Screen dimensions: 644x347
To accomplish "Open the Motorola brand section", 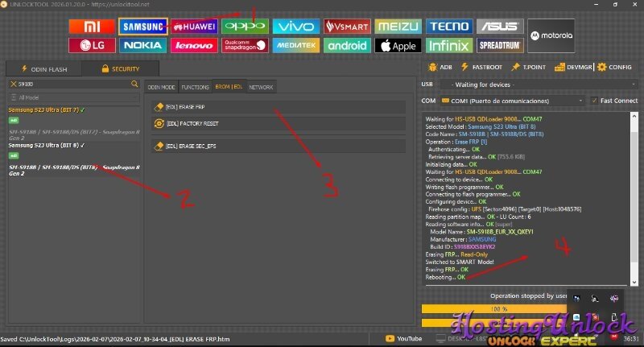I will coord(551,35).
